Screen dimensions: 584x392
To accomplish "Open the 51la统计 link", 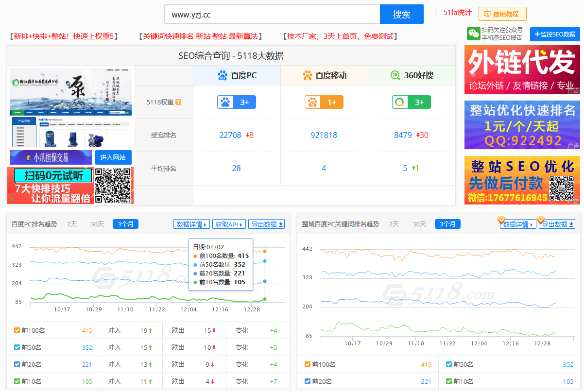I will point(457,13).
